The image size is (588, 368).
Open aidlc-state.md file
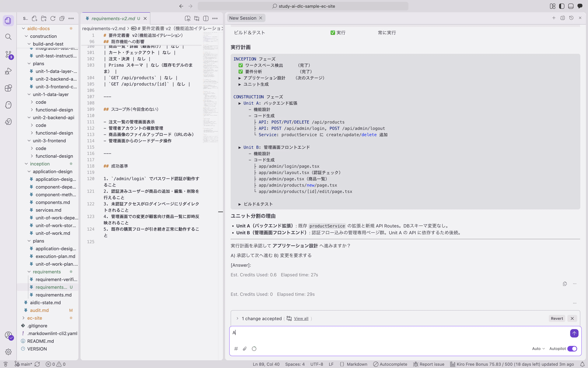(x=45, y=302)
